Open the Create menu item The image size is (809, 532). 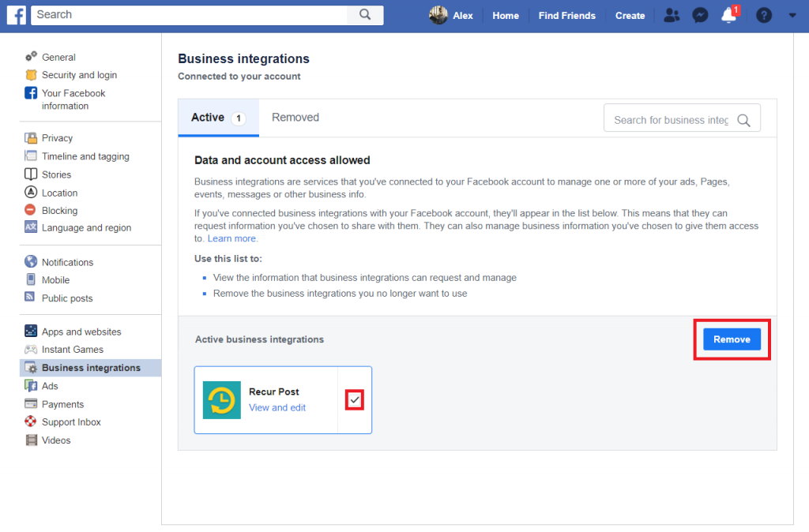(630, 16)
